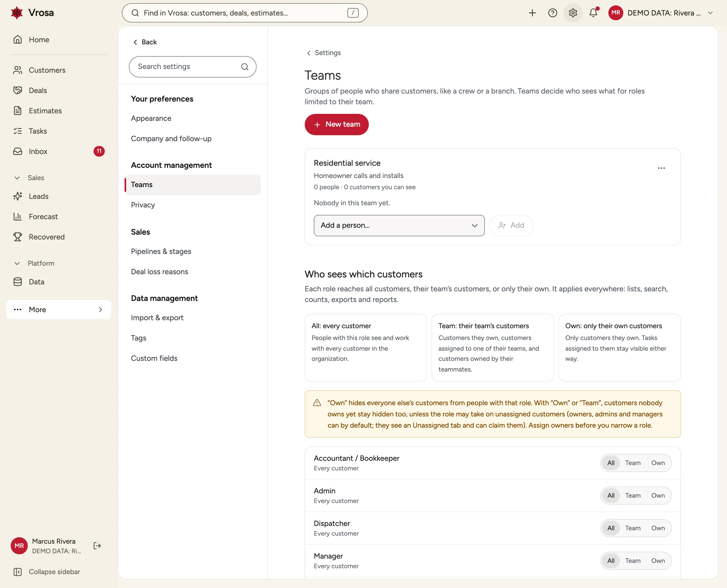
Task: Click the sign out icon beside Marcus Rivera
Action: [x=97, y=546]
